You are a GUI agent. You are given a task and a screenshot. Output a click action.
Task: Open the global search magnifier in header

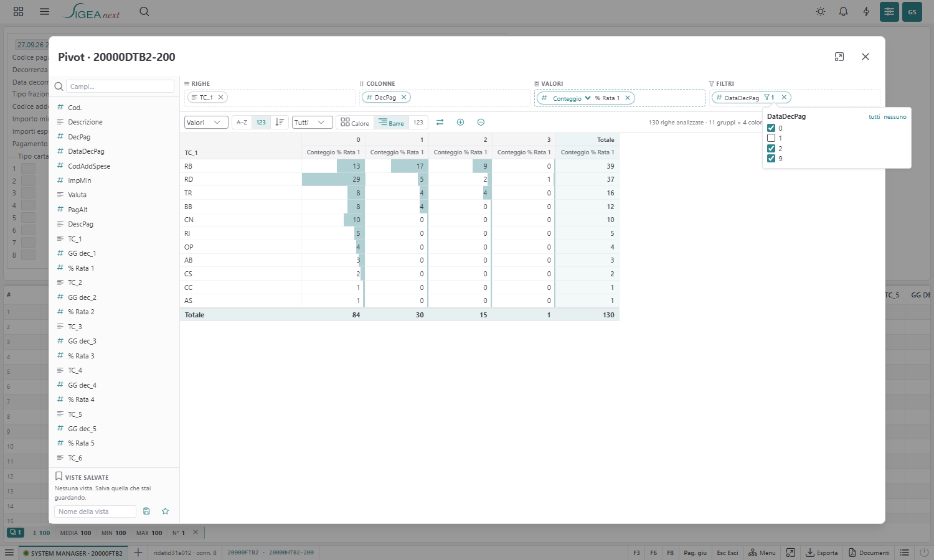coord(144,12)
